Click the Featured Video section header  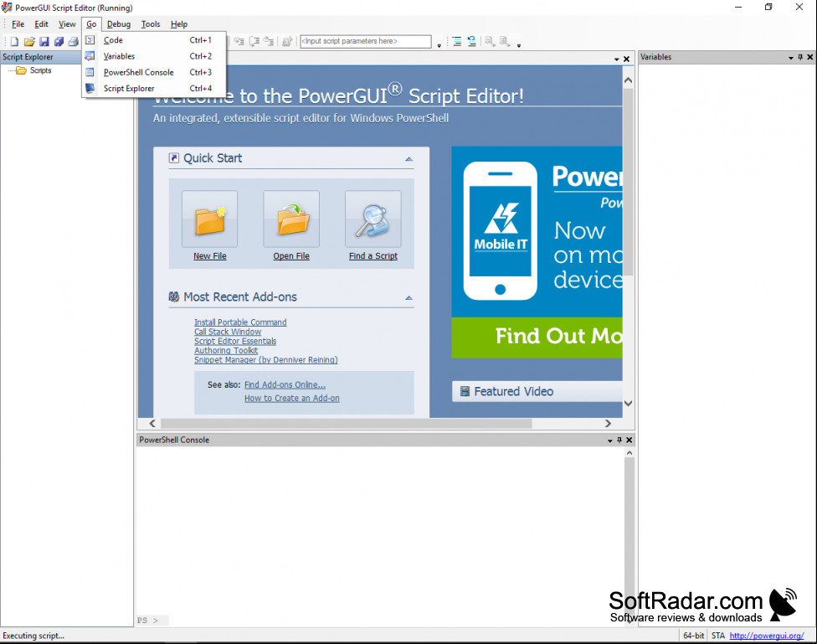537,392
